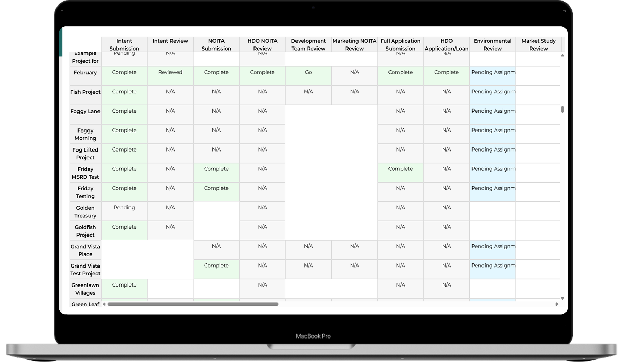This screenshot has width=623, height=364.
Task: Click Grand Vista Test Project's Pending Assignment cell
Action: pyautogui.click(x=492, y=269)
